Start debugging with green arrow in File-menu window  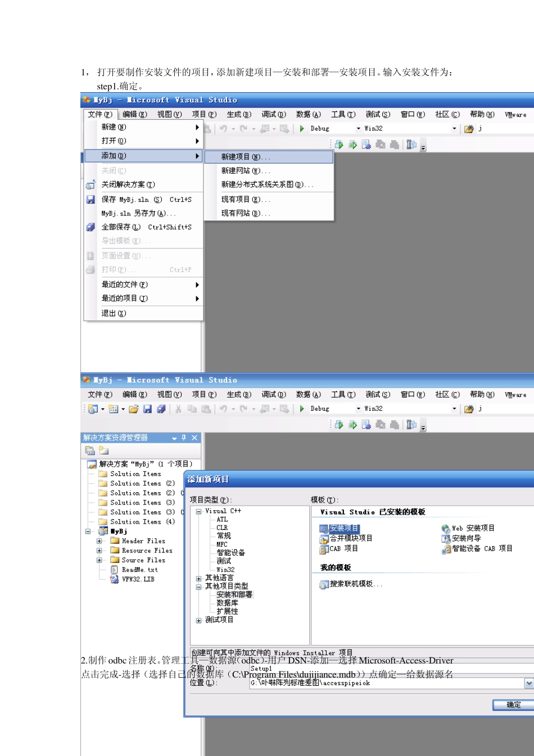302,129
